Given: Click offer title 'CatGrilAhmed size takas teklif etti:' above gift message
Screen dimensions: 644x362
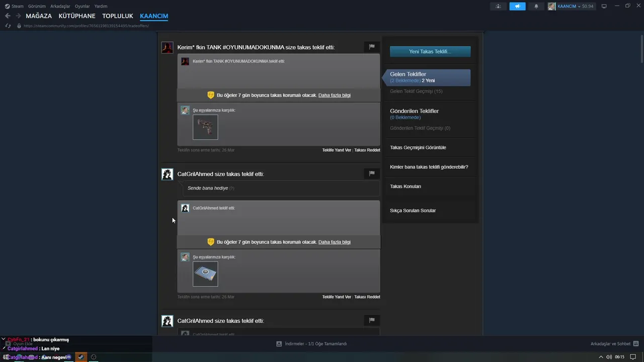Looking at the screenshot, I should pyautogui.click(x=220, y=174).
